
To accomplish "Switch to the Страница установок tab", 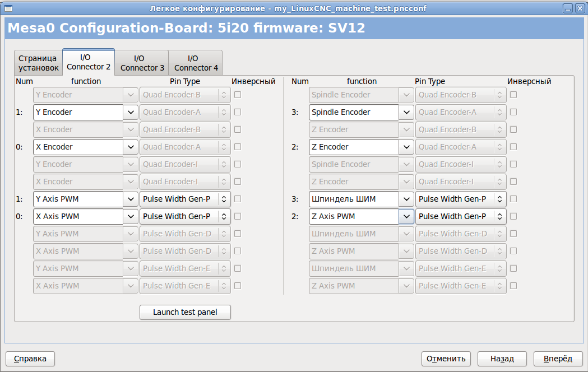I will click(38, 63).
